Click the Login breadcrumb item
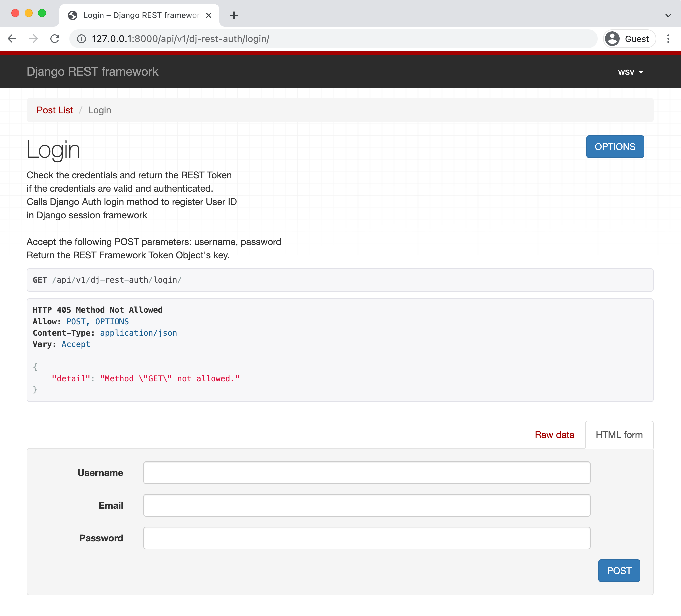 point(99,110)
